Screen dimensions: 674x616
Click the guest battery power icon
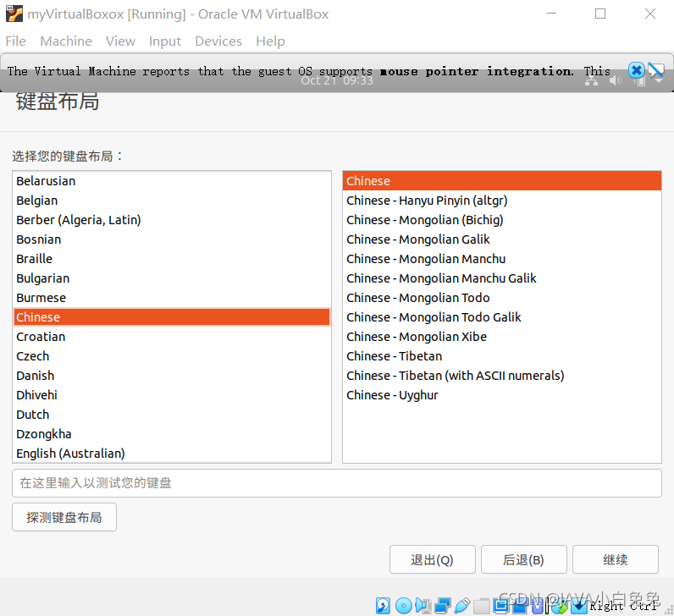(639, 80)
